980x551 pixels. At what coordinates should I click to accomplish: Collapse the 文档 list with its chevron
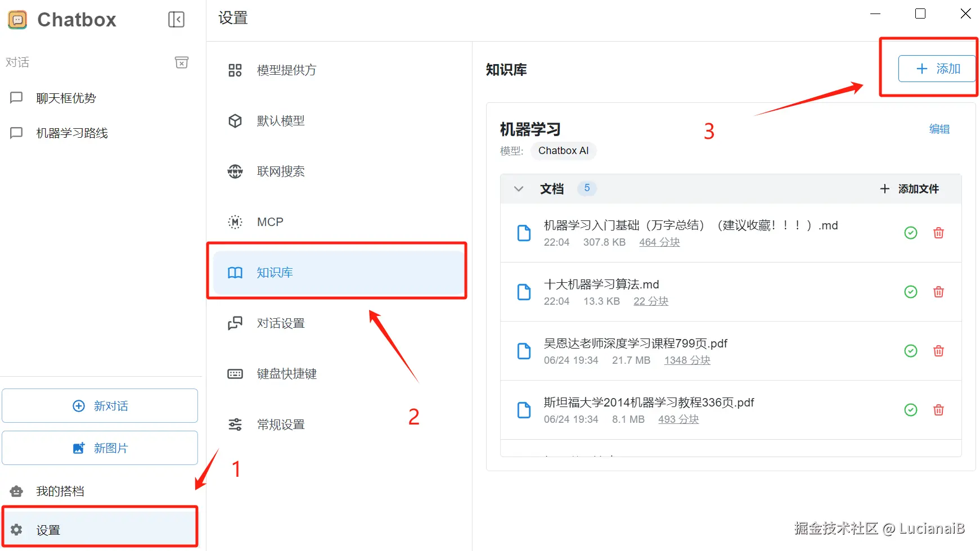coord(518,188)
